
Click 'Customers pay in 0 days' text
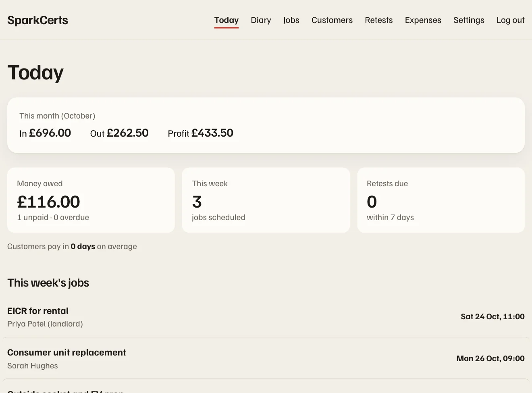click(x=51, y=246)
